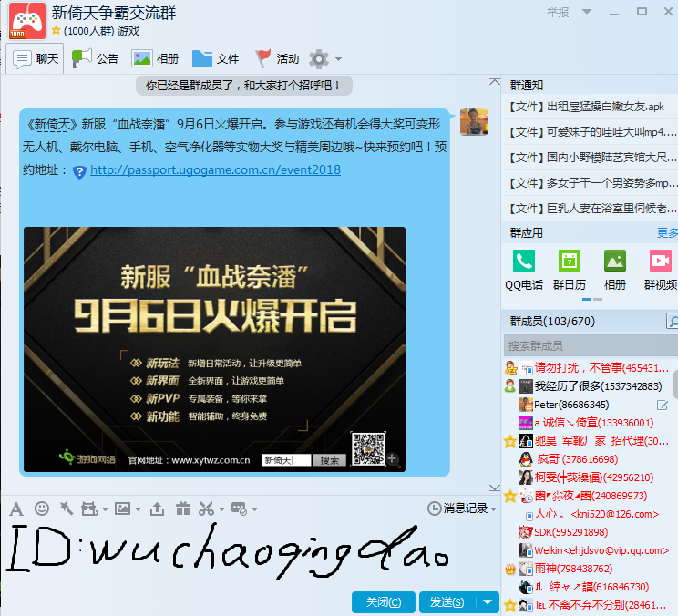The height and width of the screenshot is (616, 678).
Task: Click the 发送(S) send button
Action: click(447, 602)
